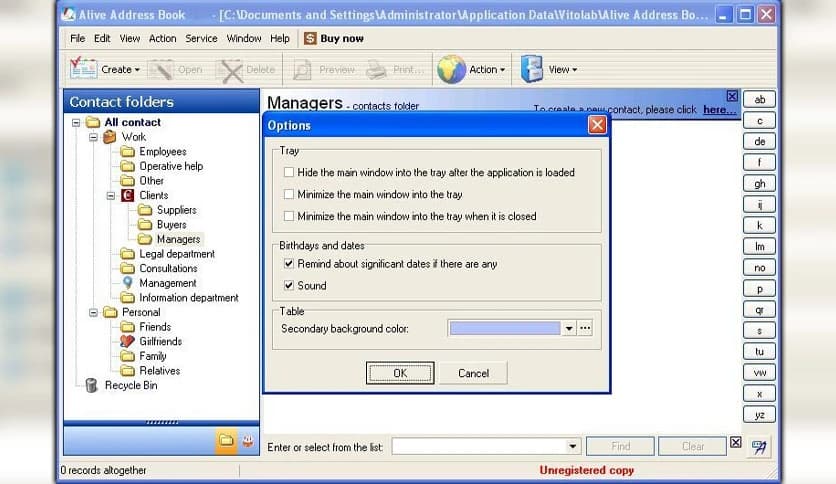Open the Action menu in menu bar
Viewport: 836px width, 484px height.
[163, 38]
